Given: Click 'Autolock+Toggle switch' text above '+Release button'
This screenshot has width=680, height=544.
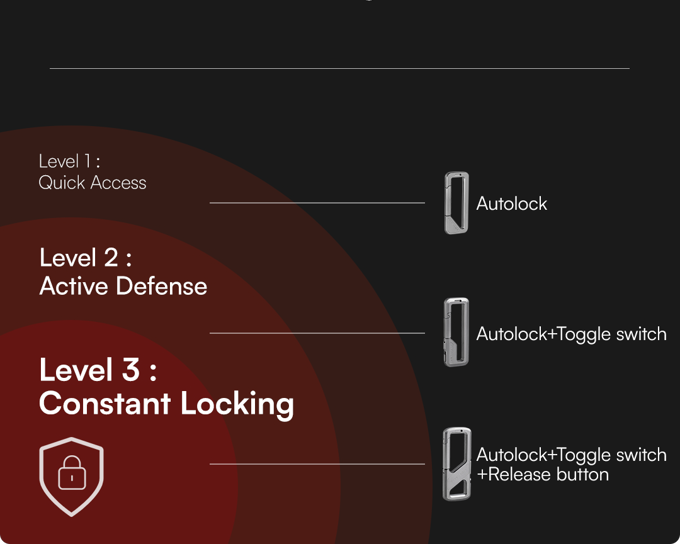Looking at the screenshot, I should (571, 455).
